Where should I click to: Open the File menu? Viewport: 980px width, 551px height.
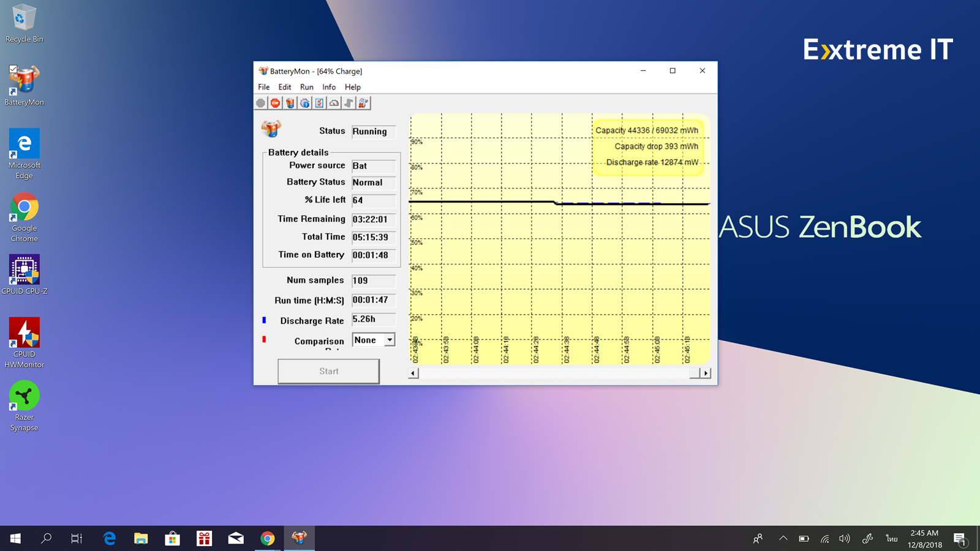click(x=264, y=87)
